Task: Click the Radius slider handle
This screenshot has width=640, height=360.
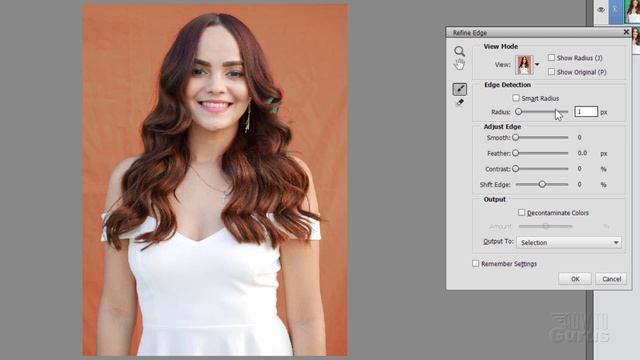Action: pyautogui.click(x=518, y=111)
